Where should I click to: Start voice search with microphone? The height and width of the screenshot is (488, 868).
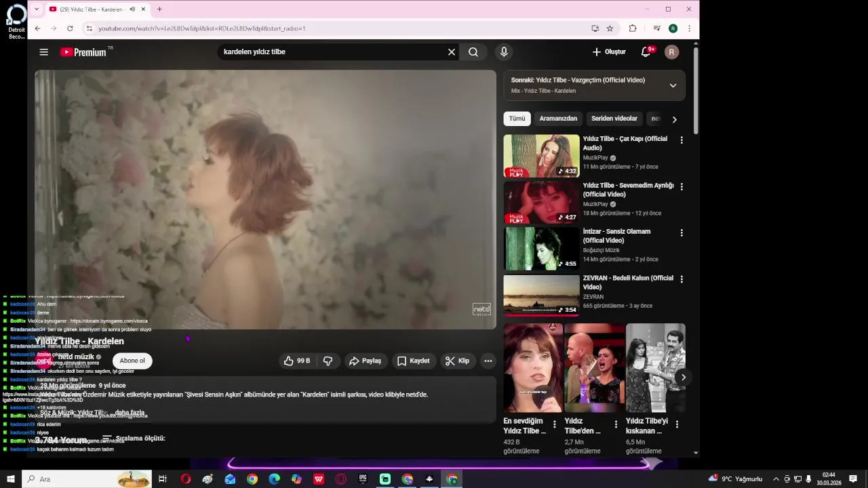click(504, 52)
